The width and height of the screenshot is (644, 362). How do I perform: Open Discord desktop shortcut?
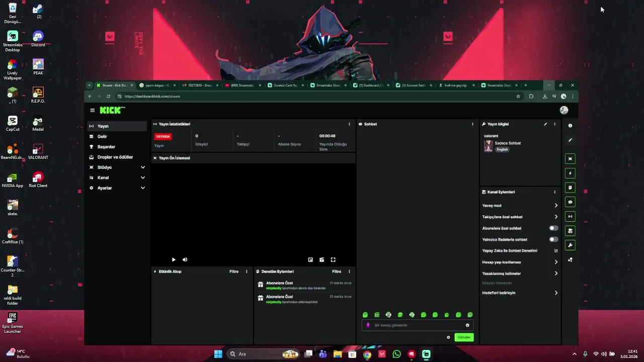(38, 39)
